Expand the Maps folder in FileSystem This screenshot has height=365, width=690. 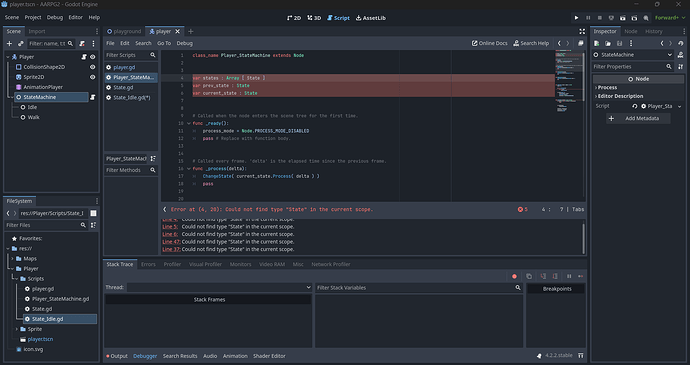12,258
